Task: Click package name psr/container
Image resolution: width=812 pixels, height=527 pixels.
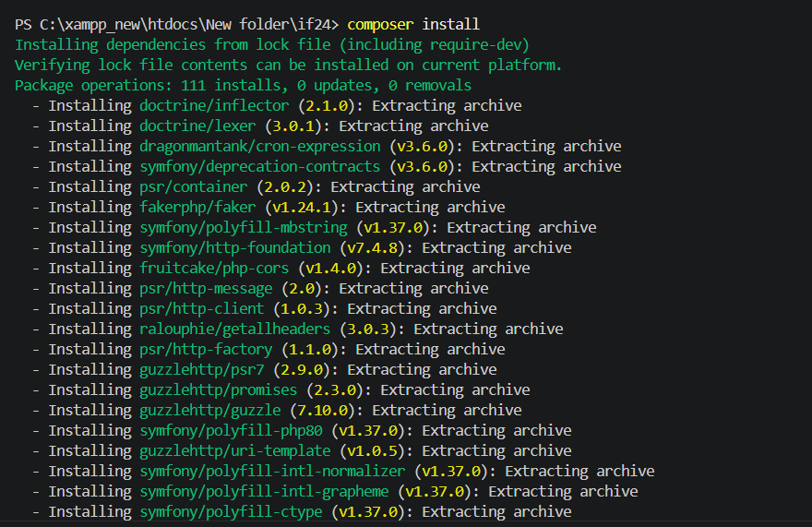Action: [x=193, y=186]
